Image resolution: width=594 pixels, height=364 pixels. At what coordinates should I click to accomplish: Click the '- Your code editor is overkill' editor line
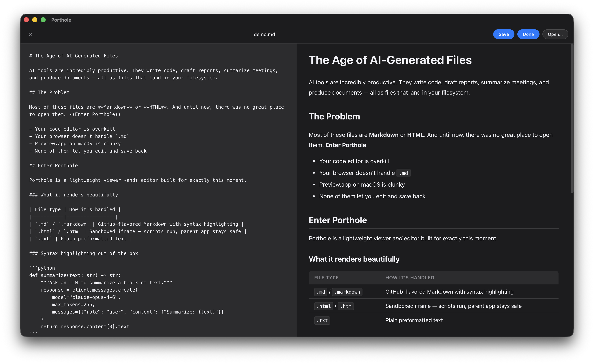tap(72, 129)
